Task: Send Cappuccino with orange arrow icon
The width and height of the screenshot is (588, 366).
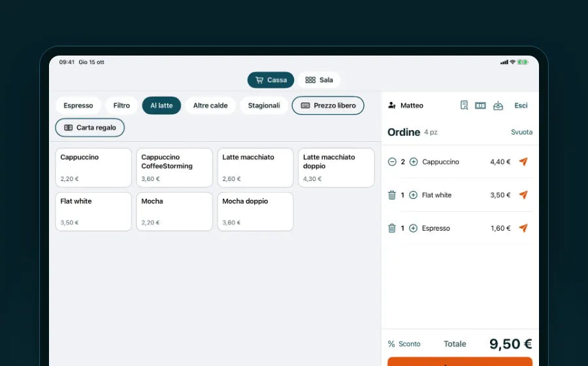Action: click(523, 161)
